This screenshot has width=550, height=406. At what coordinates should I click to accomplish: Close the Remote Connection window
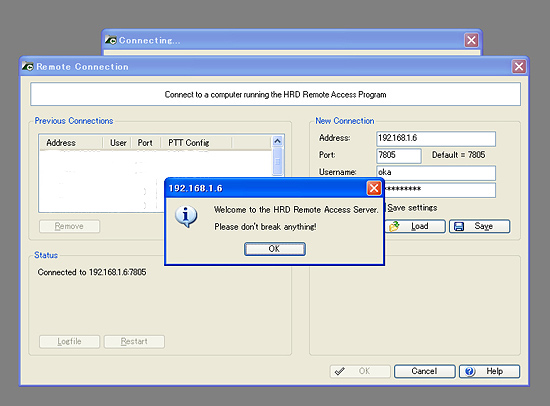[519, 66]
